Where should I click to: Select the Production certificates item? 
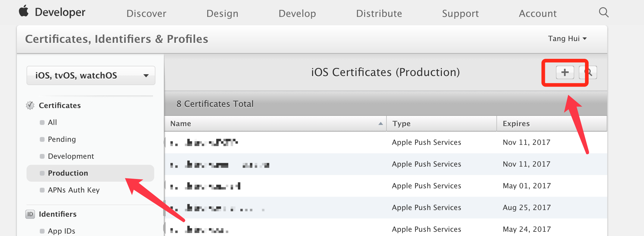68,173
